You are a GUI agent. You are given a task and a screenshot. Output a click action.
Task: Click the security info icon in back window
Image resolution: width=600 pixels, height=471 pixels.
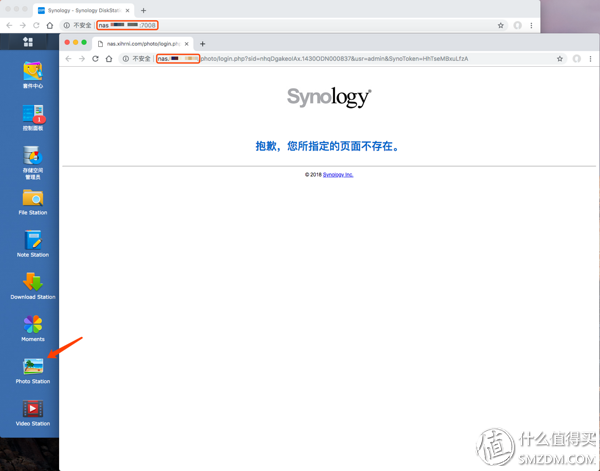pos(67,25)
